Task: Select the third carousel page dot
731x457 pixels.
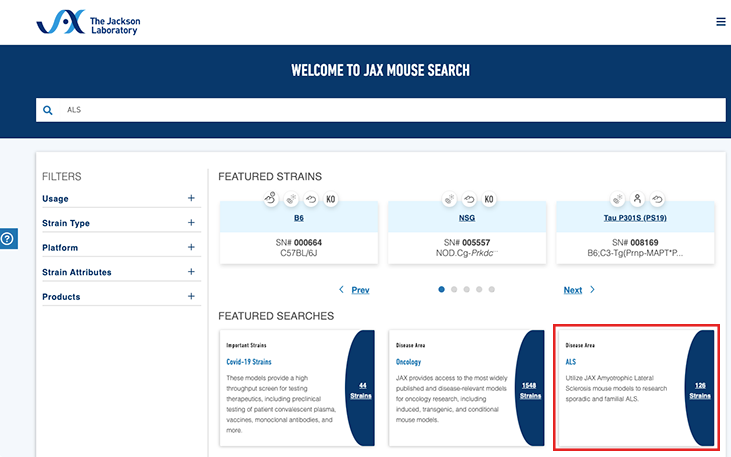Action: 467,289
